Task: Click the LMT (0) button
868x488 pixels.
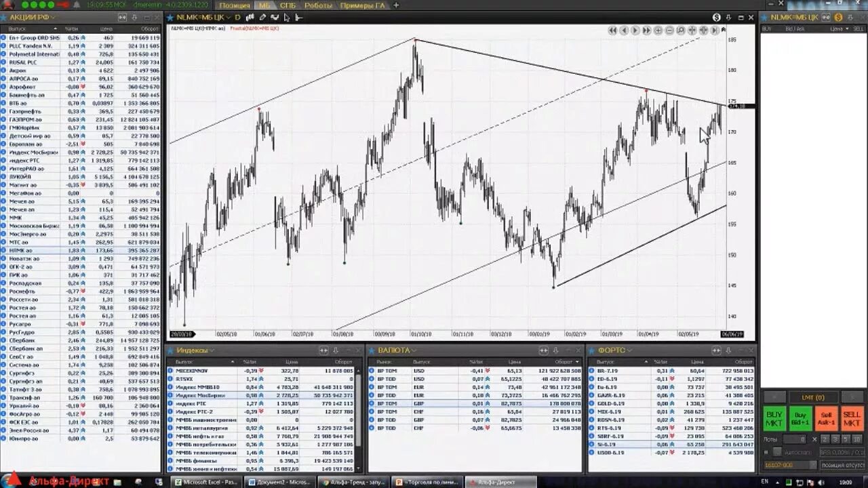Action: coord(813,398)
